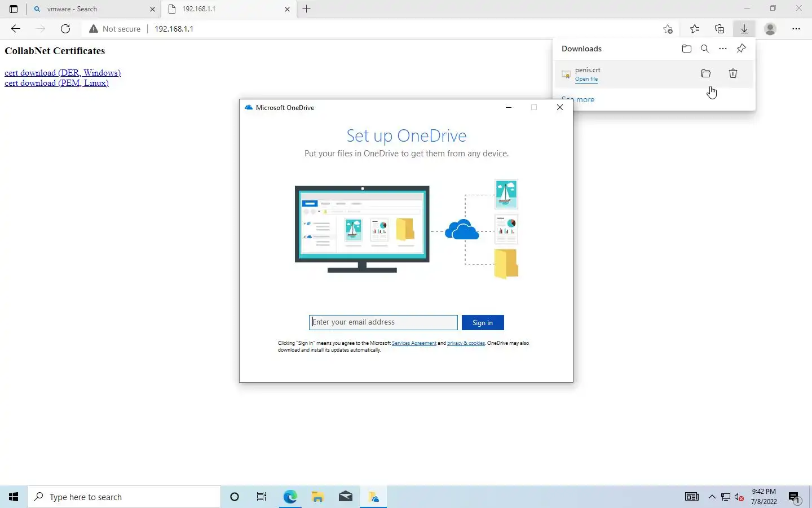
Task: Click the muted volume tray icon
Action: pos(739,497)
